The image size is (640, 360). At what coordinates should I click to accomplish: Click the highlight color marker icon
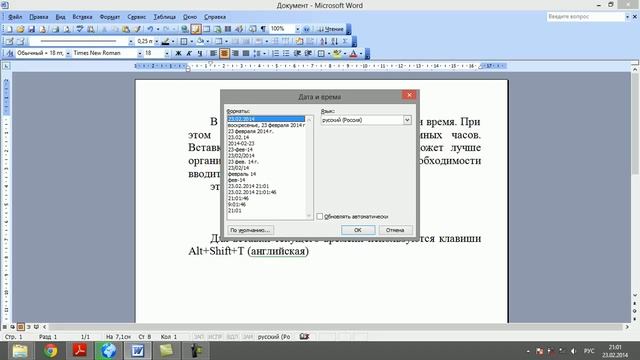click(x=337, y=53)
